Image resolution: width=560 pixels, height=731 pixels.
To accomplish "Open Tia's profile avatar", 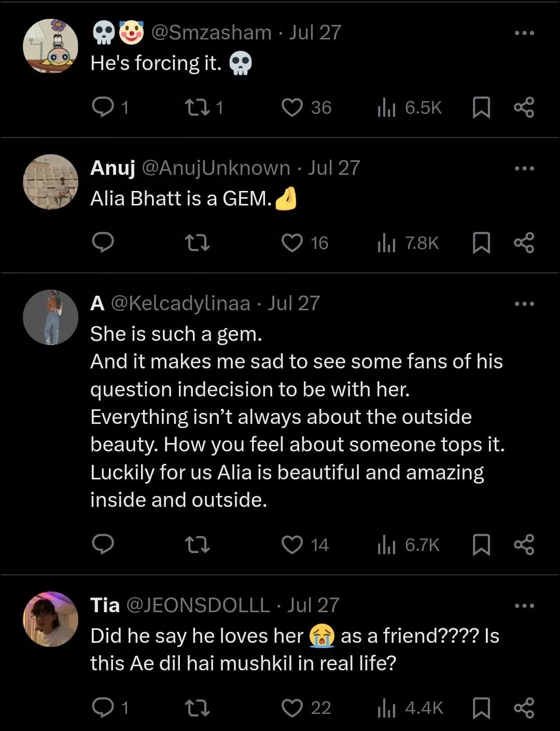I will point(50,619).
